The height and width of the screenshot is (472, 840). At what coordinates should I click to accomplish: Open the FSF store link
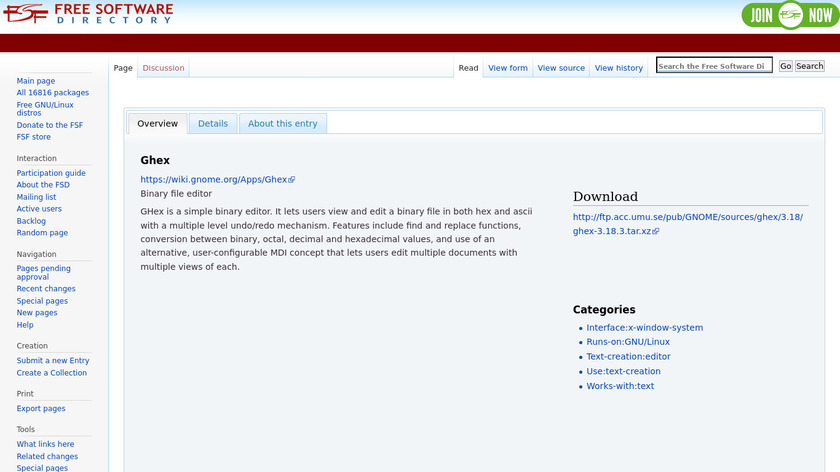[x=33, y=137]
